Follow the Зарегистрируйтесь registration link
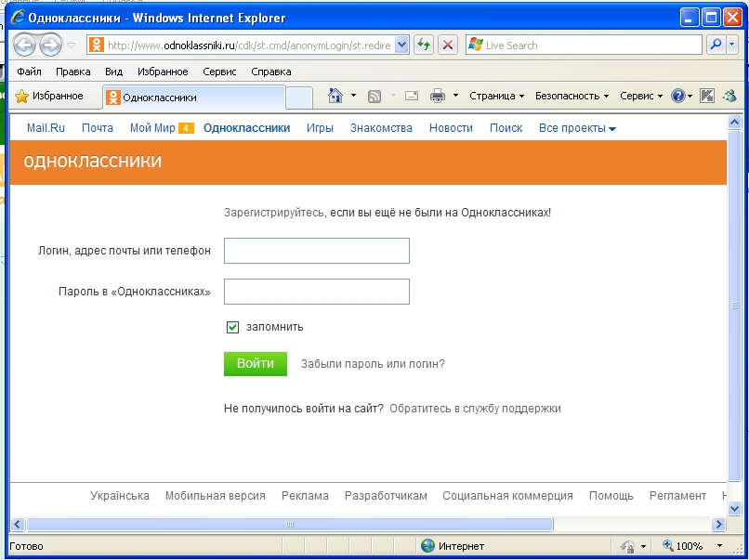Image resolution: width=749 pixels, height=560 pixels. point(274,213)
